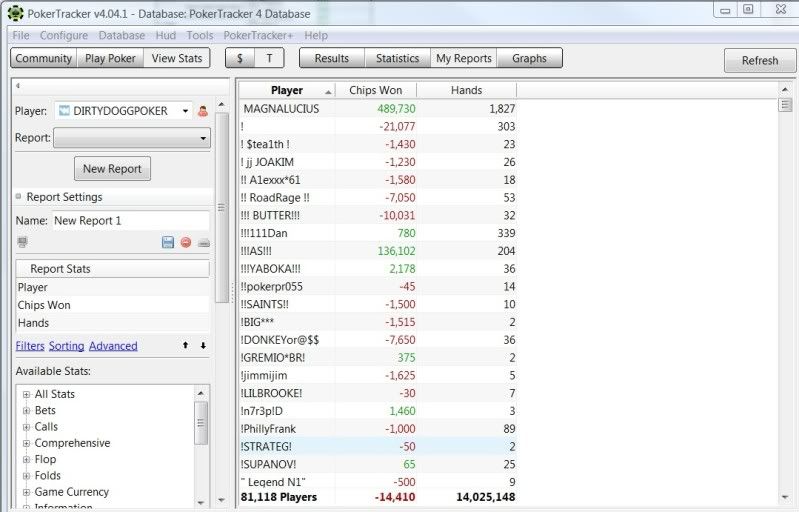Select the $ cash mode button
The image size is (799, 512).
pos(240,58)
